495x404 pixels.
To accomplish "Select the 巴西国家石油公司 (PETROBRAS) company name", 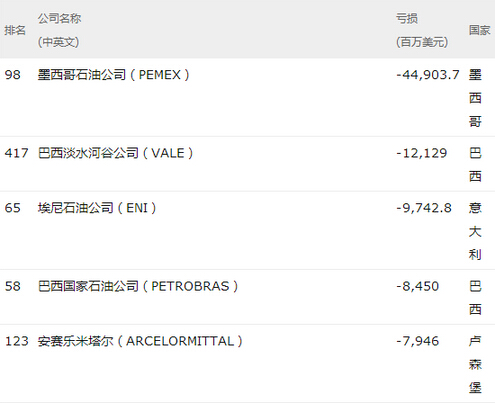I will click(138, 286).
